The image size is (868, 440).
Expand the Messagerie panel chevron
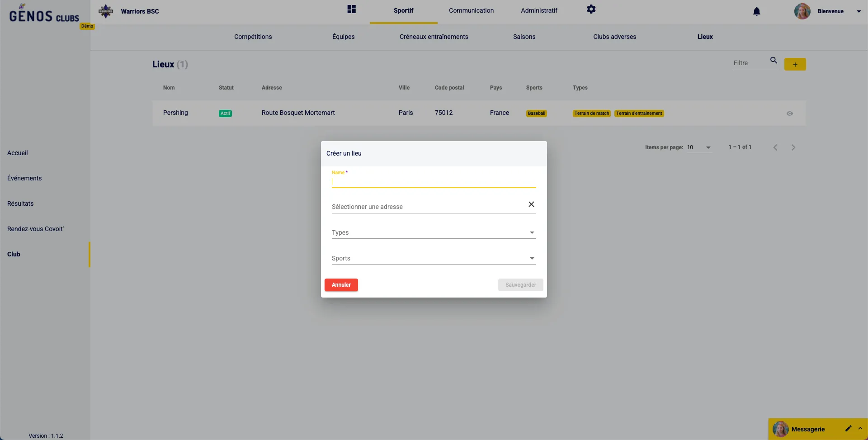[860, 428]
